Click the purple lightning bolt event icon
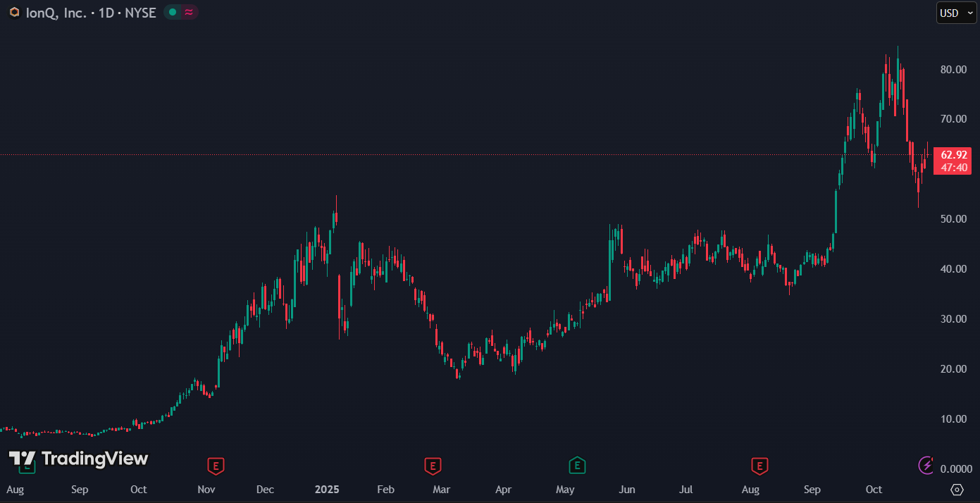 point(926,465)
